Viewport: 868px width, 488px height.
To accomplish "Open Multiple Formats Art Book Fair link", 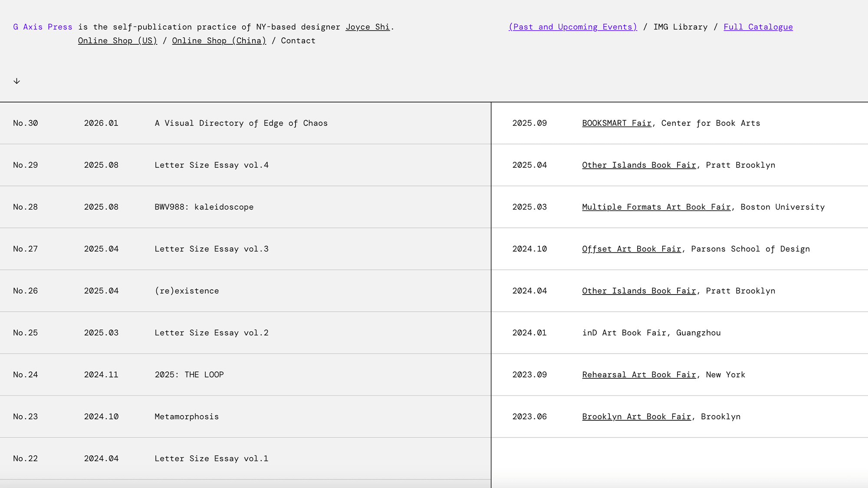I will (656, 207).
